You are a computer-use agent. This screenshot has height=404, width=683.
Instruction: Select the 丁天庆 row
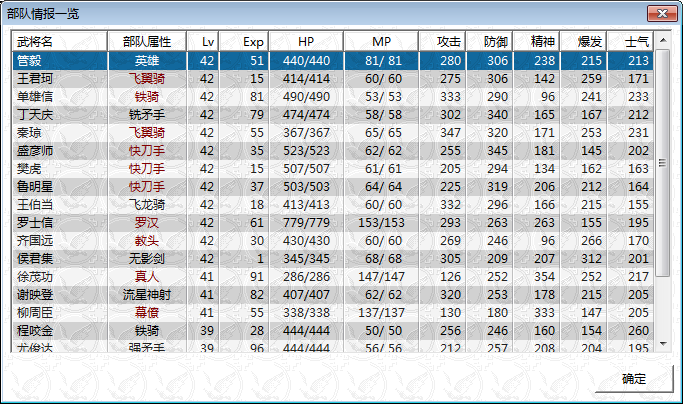click(x=333, y=115)
